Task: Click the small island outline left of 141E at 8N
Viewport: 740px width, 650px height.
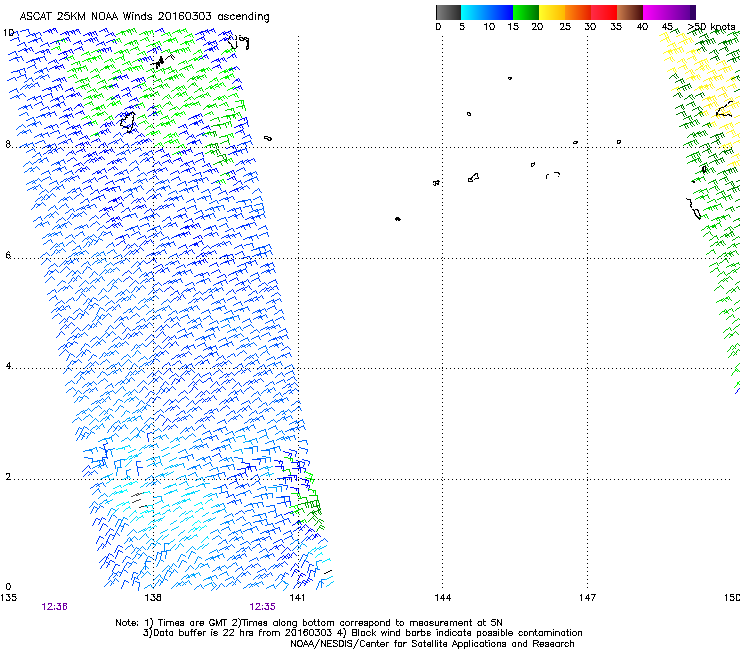Action: point(268,138)
